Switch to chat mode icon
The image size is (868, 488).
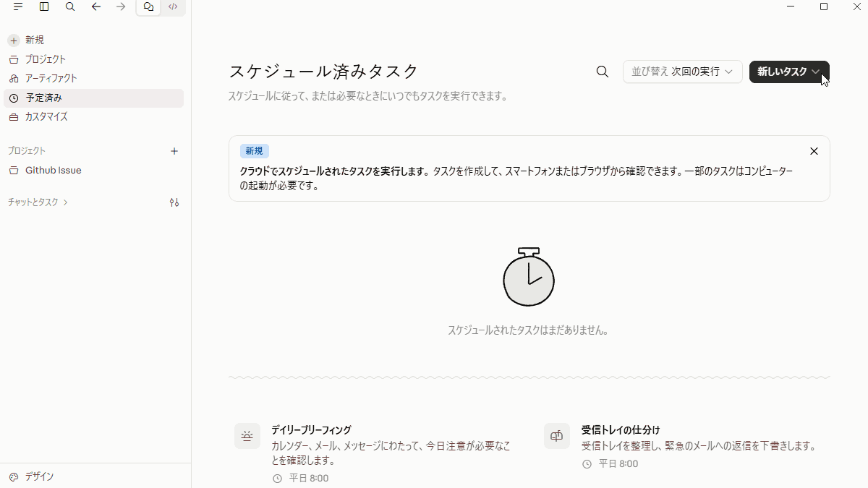coord(148,7)
